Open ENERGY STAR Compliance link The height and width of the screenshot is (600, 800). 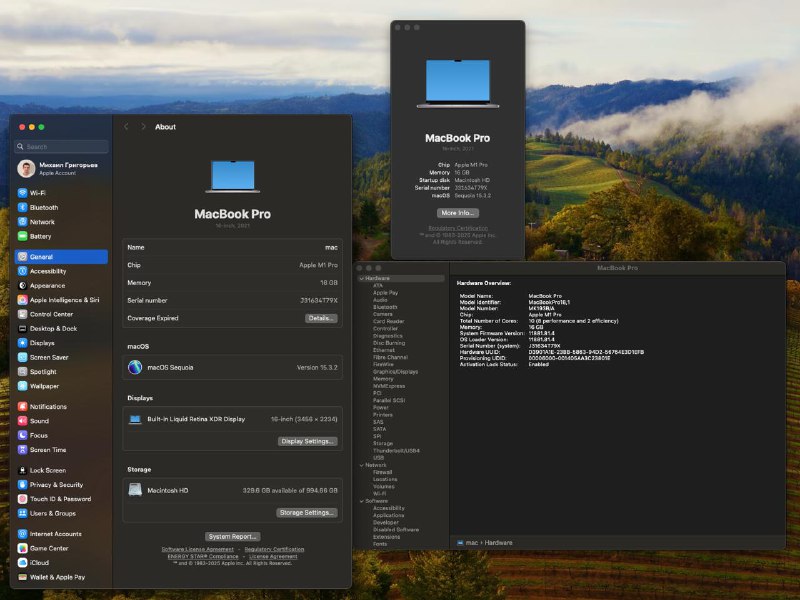click(203, 556)
